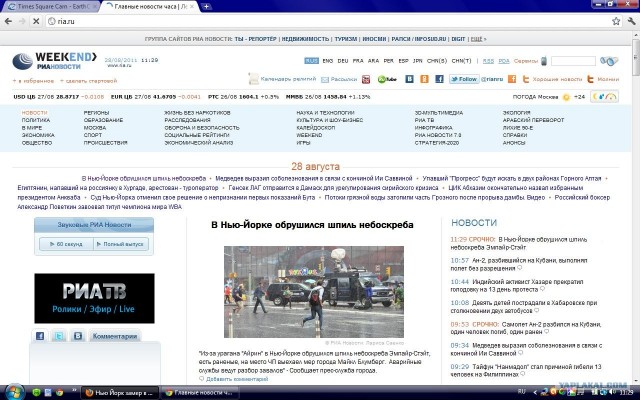This screenshot has width=640, height=400.
Task: Open the ПРОИСШЕСТВИЯ section
Action: coord(105,143)
